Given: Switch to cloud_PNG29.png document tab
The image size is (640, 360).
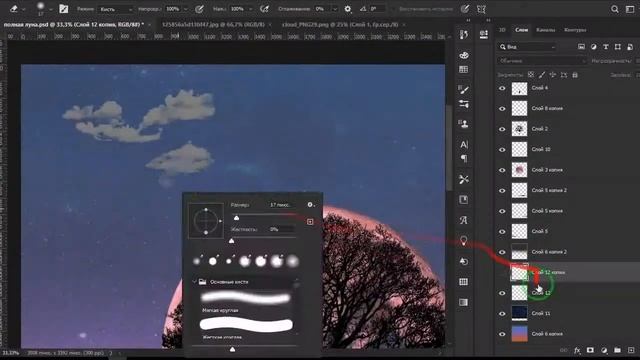Looking at the screenshot, I should 340,24.
